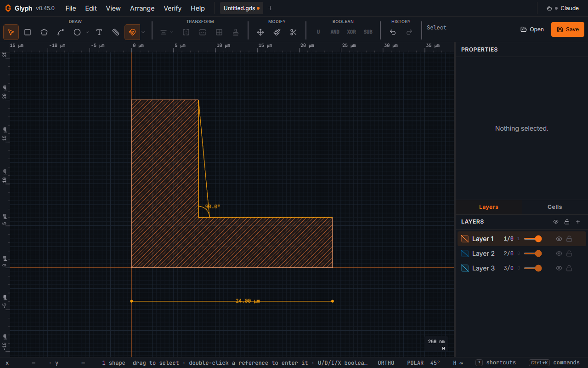Open a new tab with plus
588x368 pixels.
270,8
